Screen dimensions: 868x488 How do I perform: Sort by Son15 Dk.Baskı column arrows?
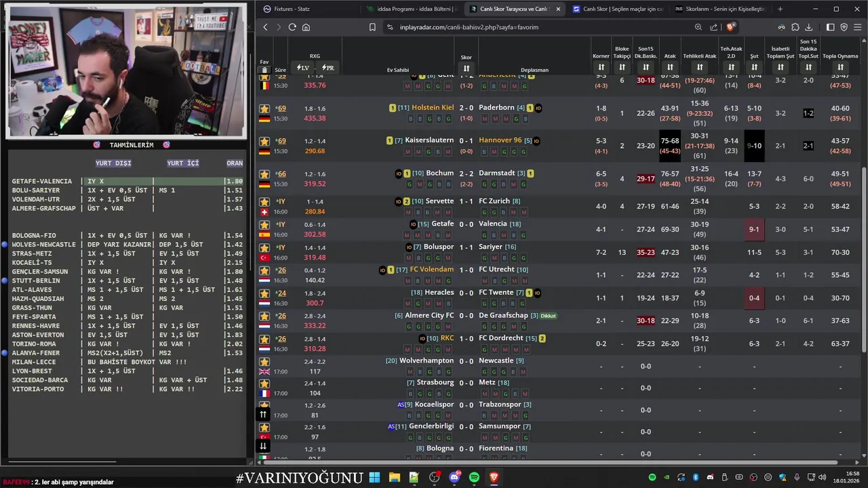click(x=646, y=67)
